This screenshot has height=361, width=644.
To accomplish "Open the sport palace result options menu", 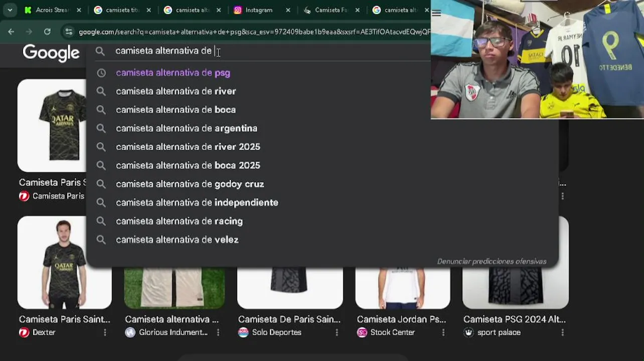I will pyautogui.click(x=562, y=332).
